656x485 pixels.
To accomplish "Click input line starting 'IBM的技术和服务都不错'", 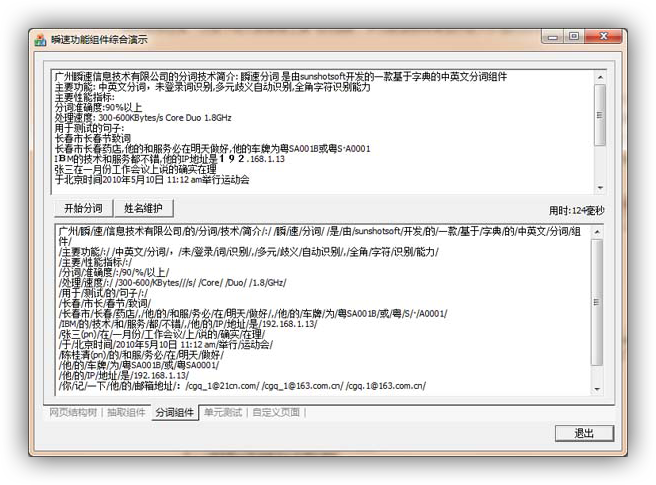I will [169, 159].
